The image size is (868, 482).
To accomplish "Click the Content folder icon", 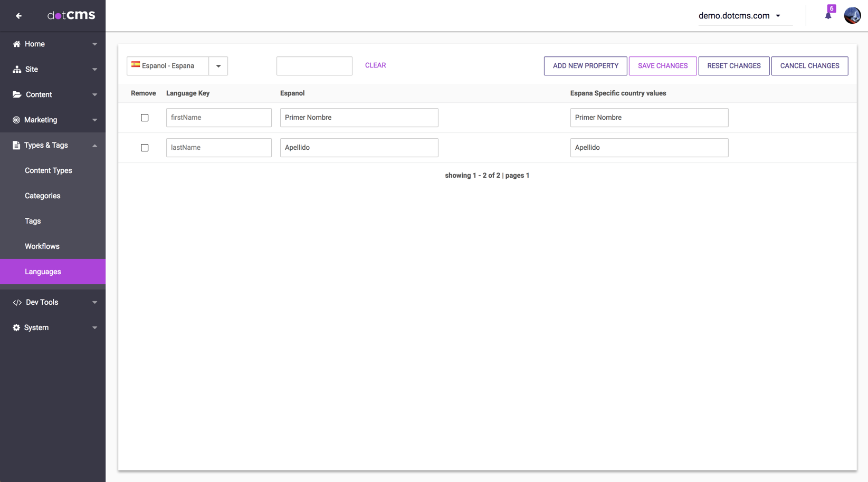I will pyautogui.click(x=17, y=94).
